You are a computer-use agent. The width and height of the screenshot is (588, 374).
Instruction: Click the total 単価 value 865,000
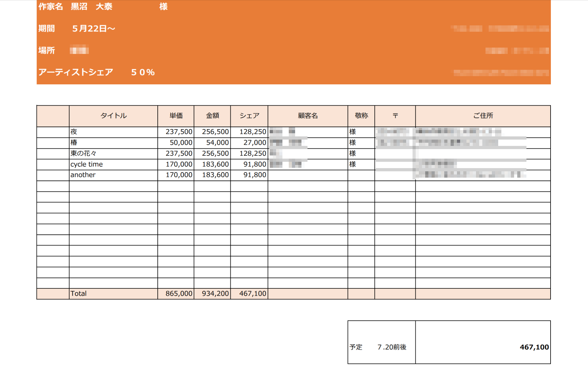[179, 293]
